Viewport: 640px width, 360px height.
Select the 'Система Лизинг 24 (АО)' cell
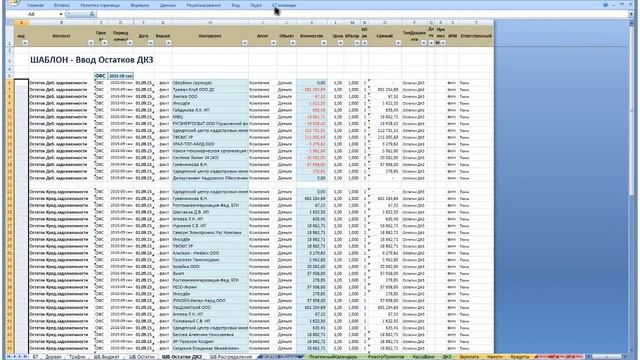[210, 158]
